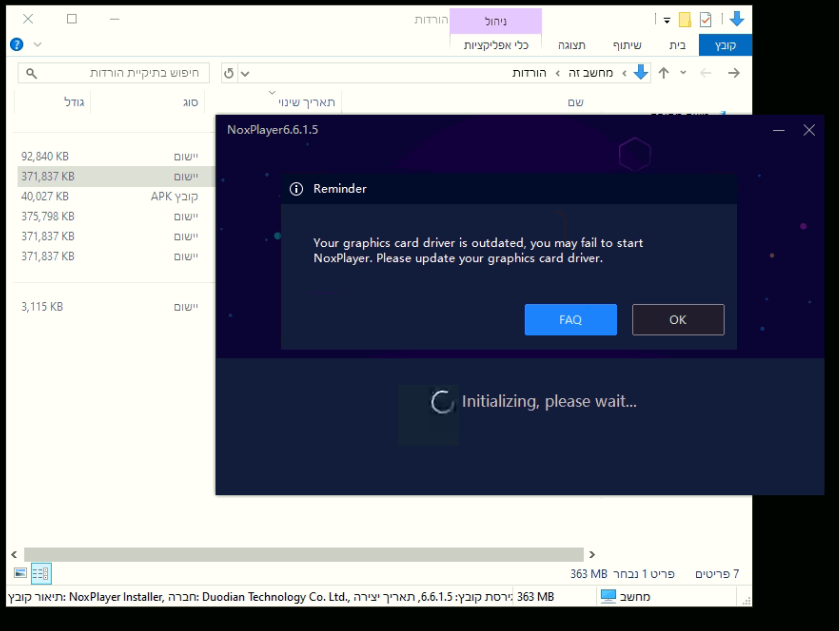This screenshot has height=631, width=839.
Task: Click מחשב זה in the address path
Action: click(591, 73)
